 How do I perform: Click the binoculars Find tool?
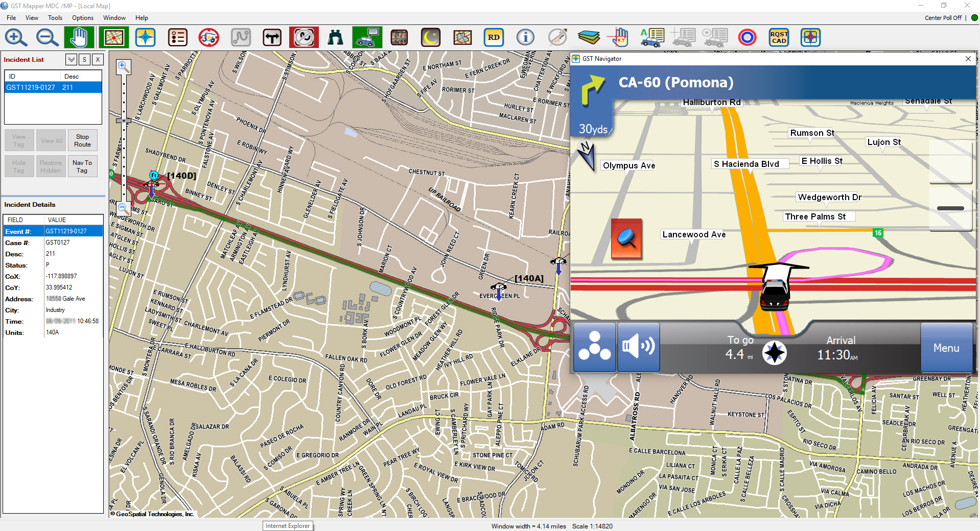pos(335,37)
